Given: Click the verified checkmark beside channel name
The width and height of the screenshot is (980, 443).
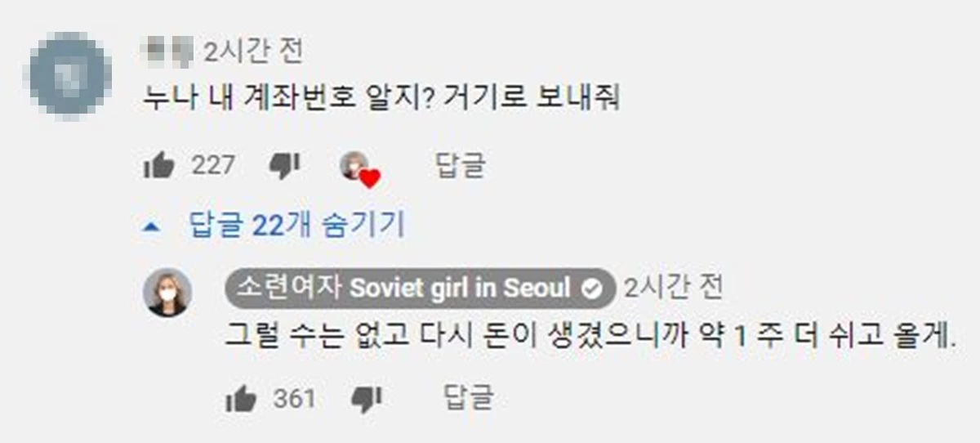Looking at the screenshot, I should pyautogui.click(x=590, y=288).
